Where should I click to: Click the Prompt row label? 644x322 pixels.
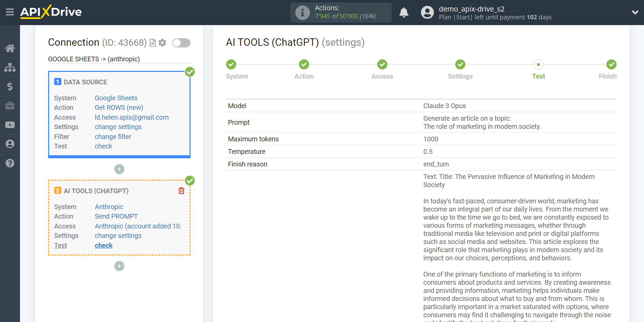pyautogui.click(x=239, y=122)
